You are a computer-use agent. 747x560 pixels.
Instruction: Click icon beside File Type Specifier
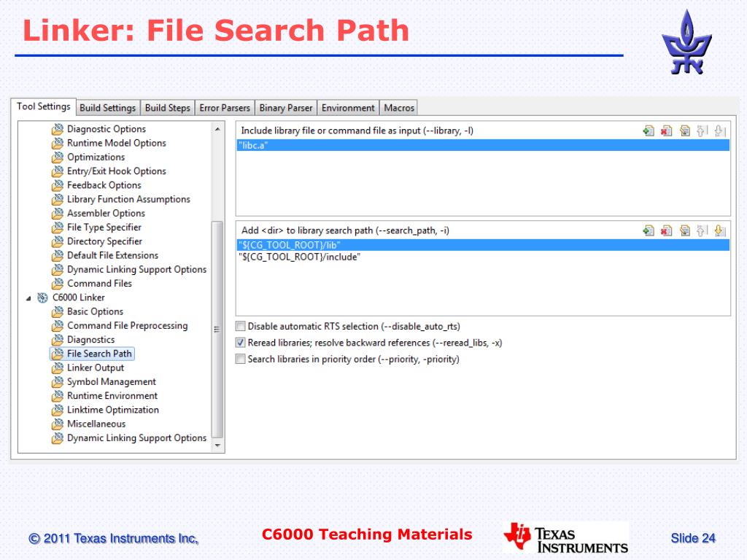[x=57, y=227]
